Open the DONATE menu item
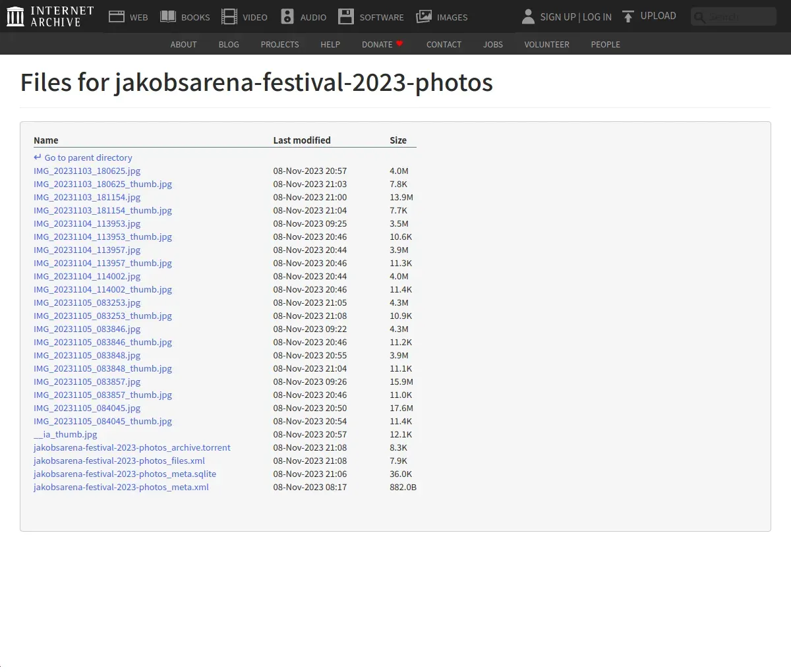The image size is (791, 672). coord(377,44)
